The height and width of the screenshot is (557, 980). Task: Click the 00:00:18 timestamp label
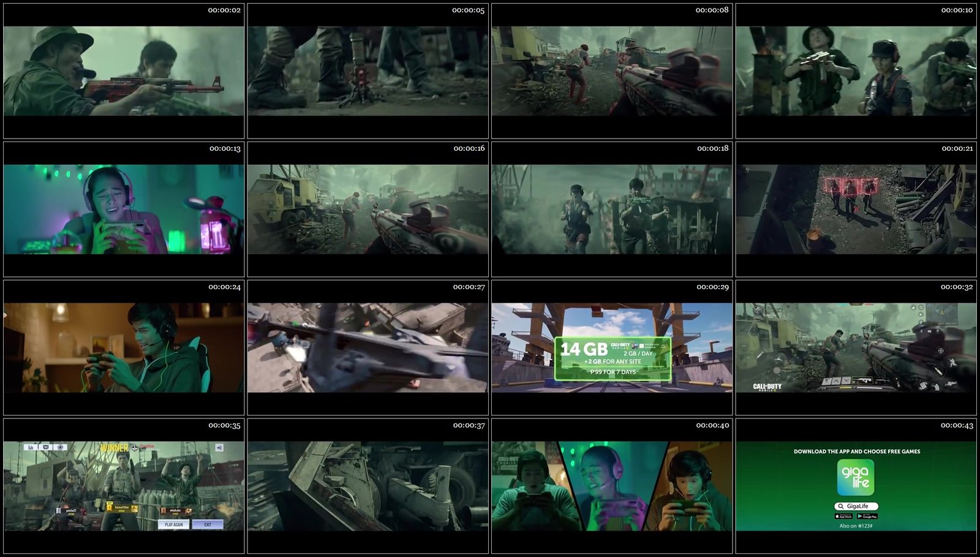(713, 149)
